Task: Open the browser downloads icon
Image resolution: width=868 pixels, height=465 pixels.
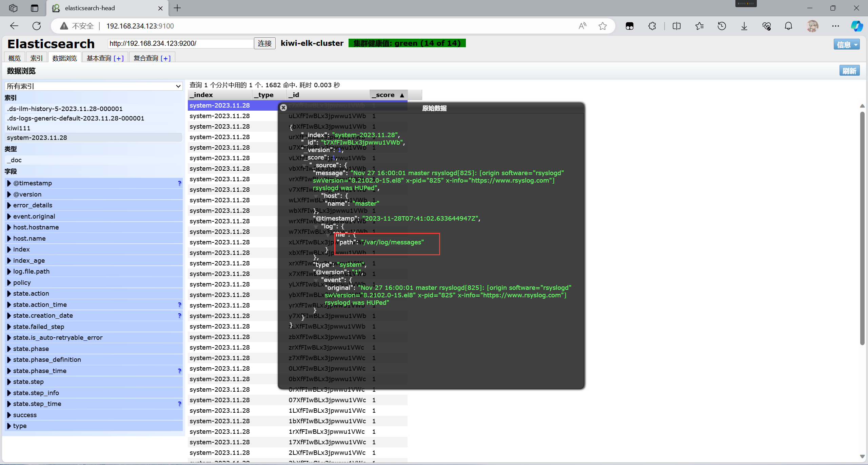Action: 744,26
